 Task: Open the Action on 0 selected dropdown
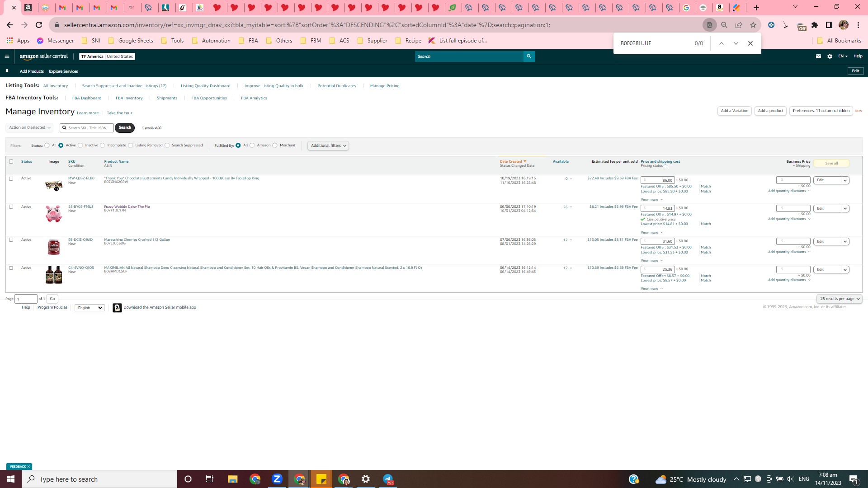(x=29, y=128)
